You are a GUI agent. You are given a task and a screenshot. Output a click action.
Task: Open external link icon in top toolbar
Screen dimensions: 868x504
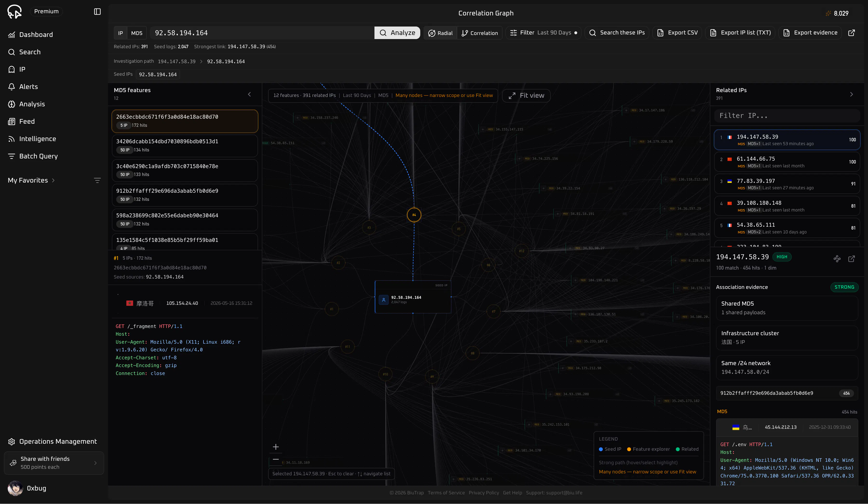[x=851, y=33]
